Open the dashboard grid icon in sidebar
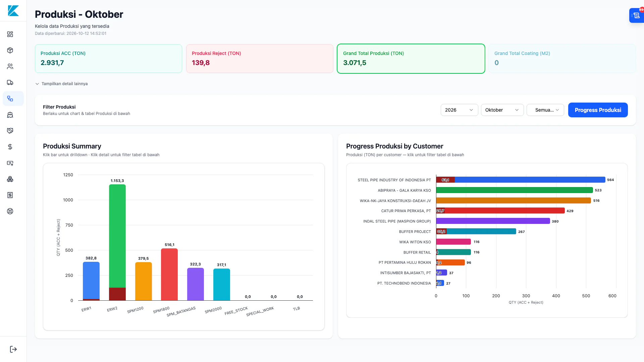This screenshot has width=644, height=362. point(10,34)
